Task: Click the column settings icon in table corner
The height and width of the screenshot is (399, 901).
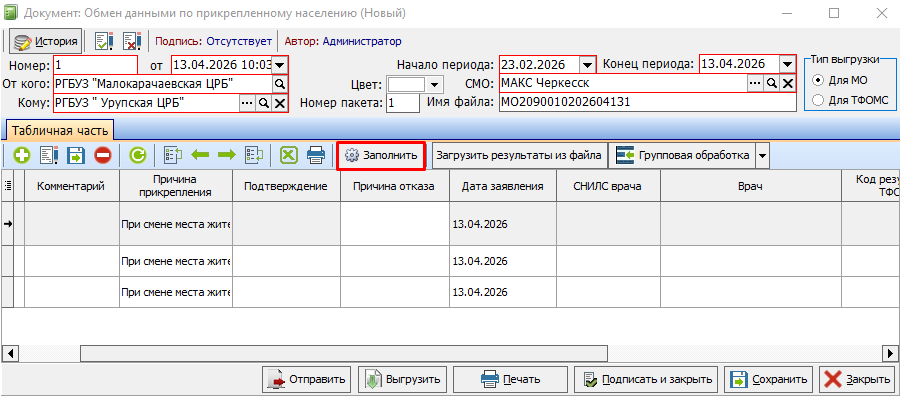Action: pos(7,185)
